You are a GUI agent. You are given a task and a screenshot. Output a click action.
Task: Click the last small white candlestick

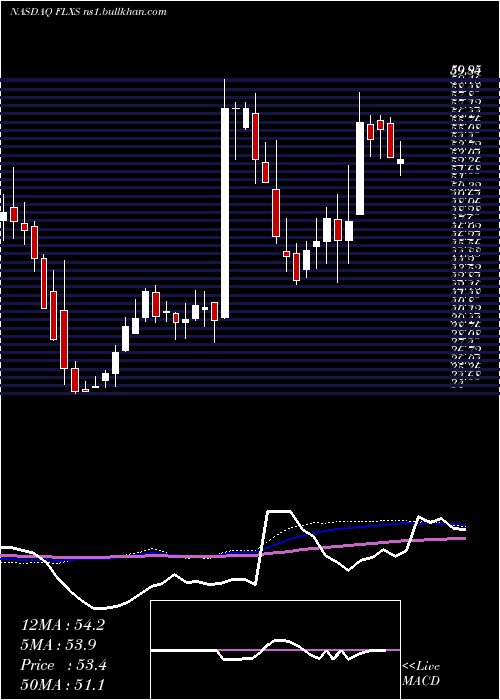click(x=400, y=161)
